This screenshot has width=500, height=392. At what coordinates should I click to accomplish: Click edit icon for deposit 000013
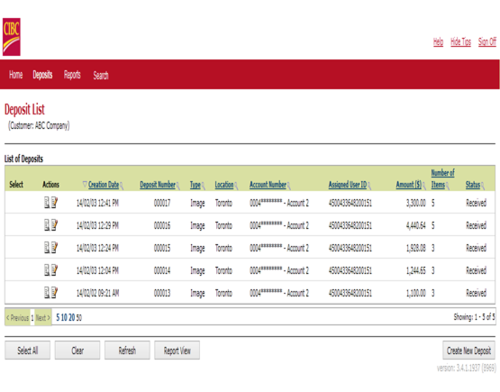click(54, 293)
